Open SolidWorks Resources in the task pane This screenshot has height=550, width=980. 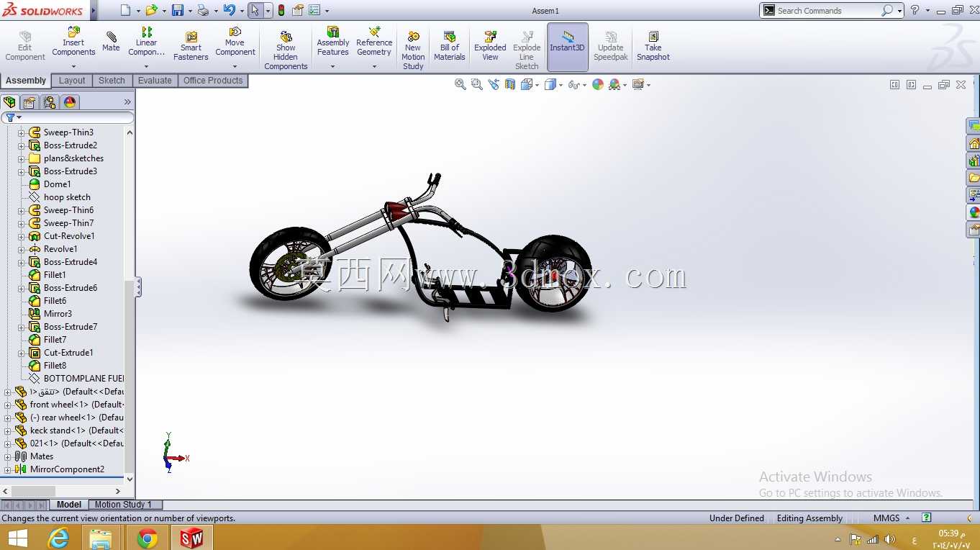(x=974, y=143)
